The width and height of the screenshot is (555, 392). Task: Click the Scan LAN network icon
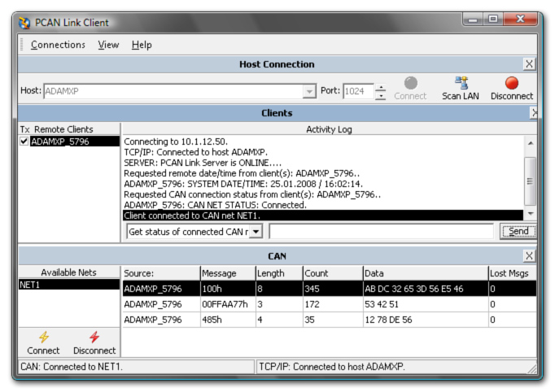coord(461,83)
